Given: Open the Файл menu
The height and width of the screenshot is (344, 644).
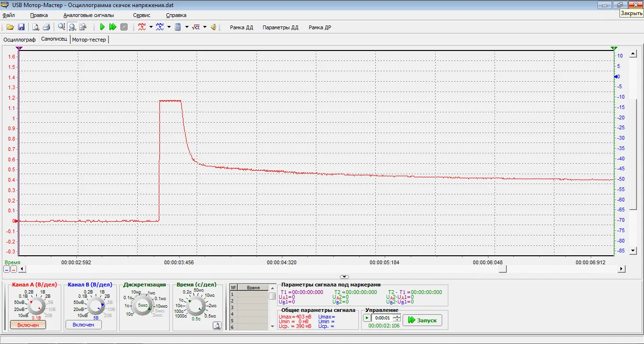Looking at the screenshot, I should point(8,15).
